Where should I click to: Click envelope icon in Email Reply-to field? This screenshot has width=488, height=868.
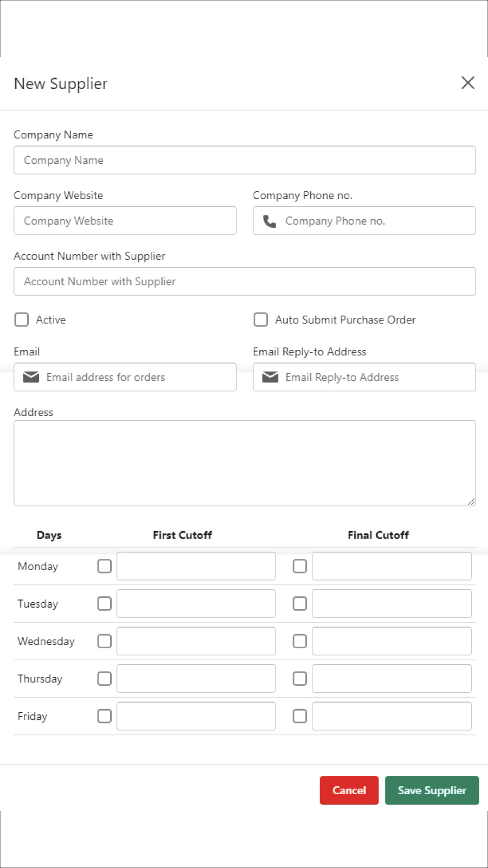coord(270,377)
